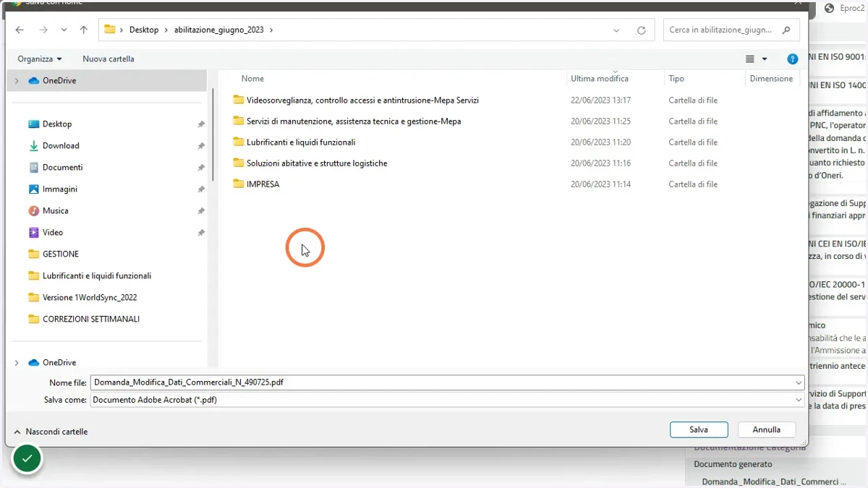
Task: Select abilitazione_giugno_2023 breadcrumb segment
Action: point(218,30)
